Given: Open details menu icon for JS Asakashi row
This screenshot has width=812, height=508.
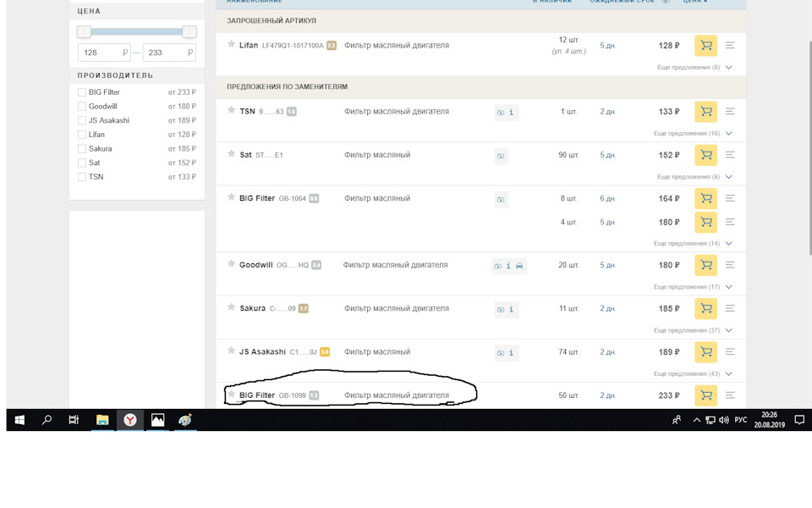Looking at the screenshot, I should [x=730, y=352].
